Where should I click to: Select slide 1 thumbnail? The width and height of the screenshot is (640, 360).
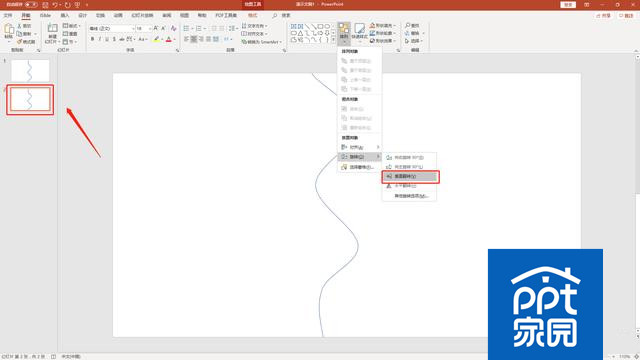pos(30,71)
